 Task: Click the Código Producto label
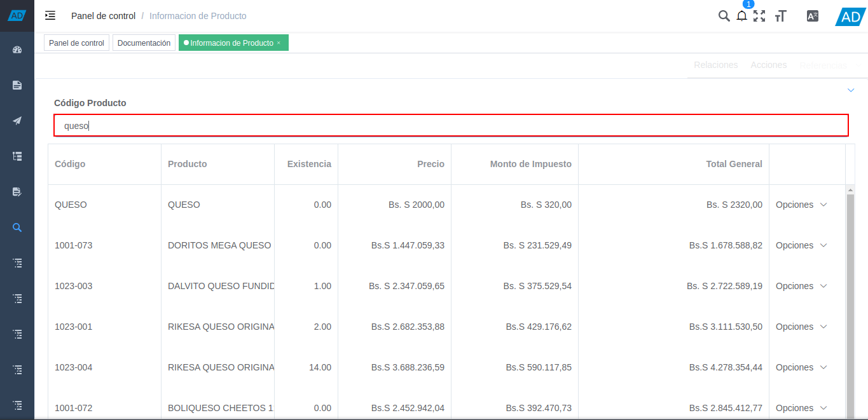[x=90, y=103]
